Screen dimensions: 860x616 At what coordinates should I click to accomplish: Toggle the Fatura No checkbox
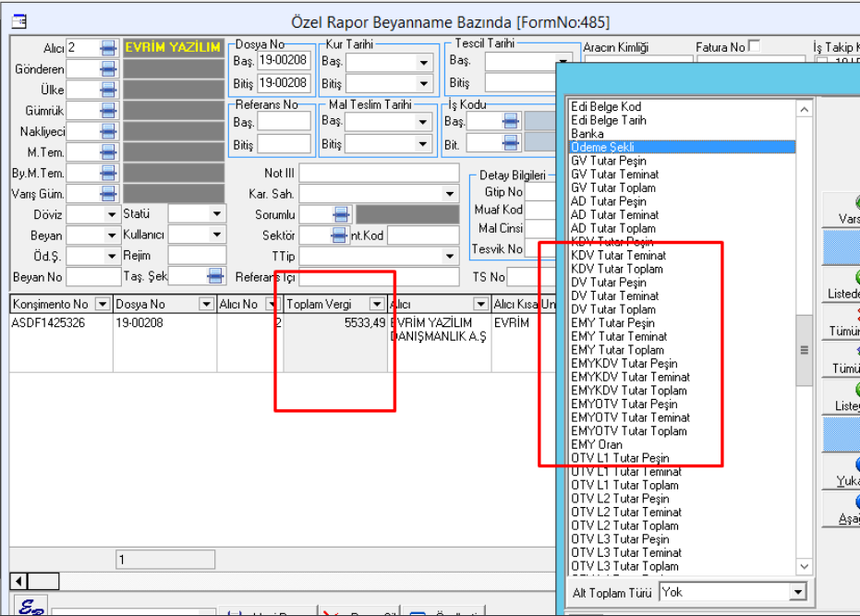click(x=755, y=46)
